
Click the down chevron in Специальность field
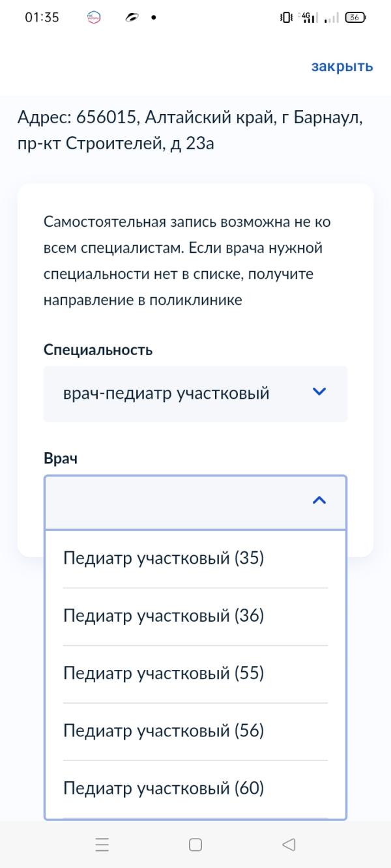click(319, 392)
